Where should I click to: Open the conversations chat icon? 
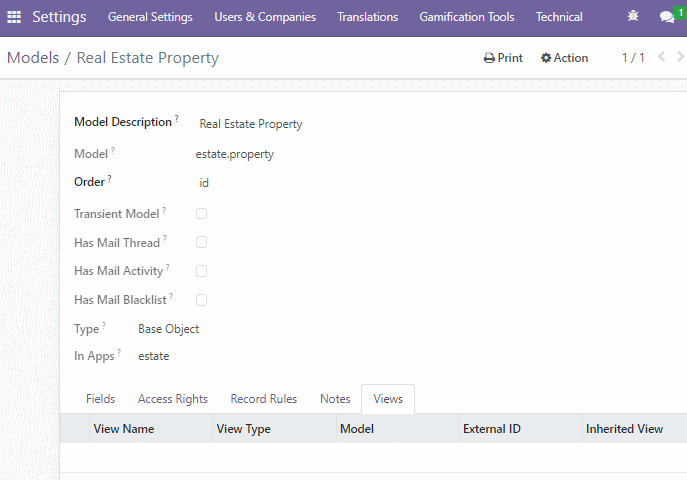[667, 17]
